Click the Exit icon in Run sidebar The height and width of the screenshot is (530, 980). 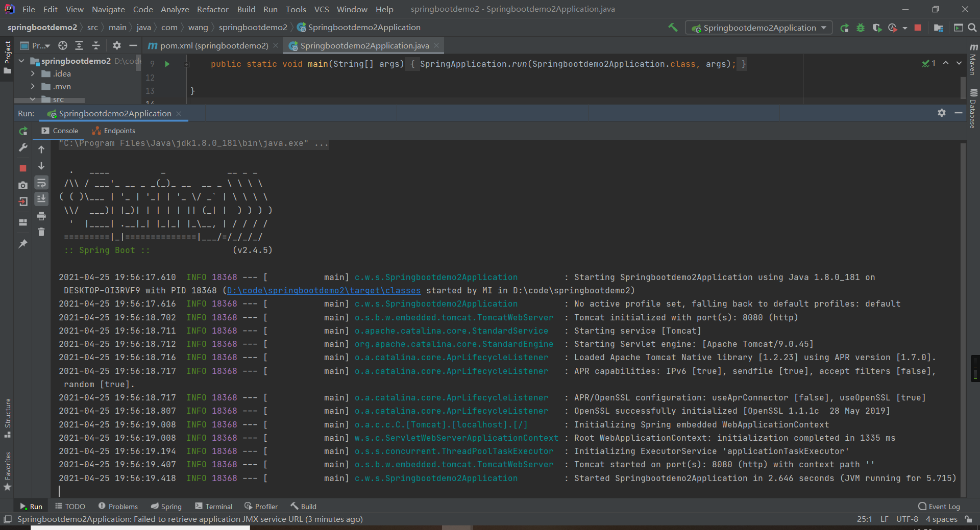tap(23, 201)
